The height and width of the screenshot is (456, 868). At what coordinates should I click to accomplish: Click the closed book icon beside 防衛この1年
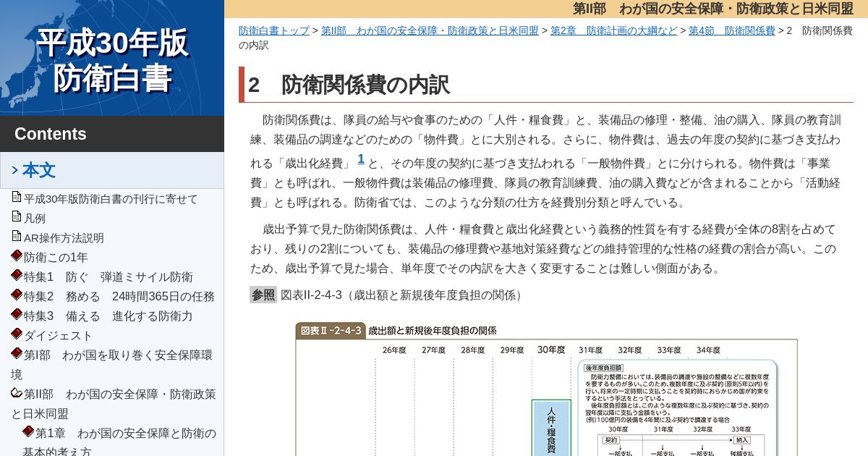[x=17, y=256]
